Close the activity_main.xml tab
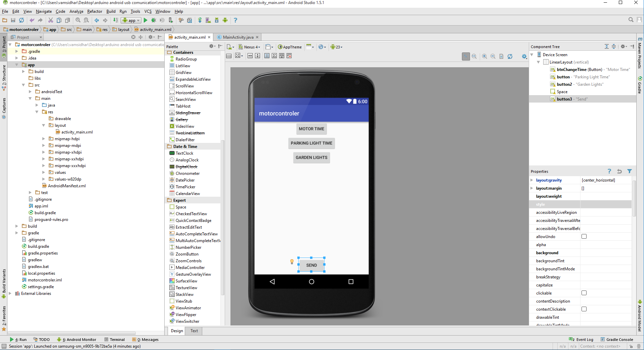 (209, 37)
